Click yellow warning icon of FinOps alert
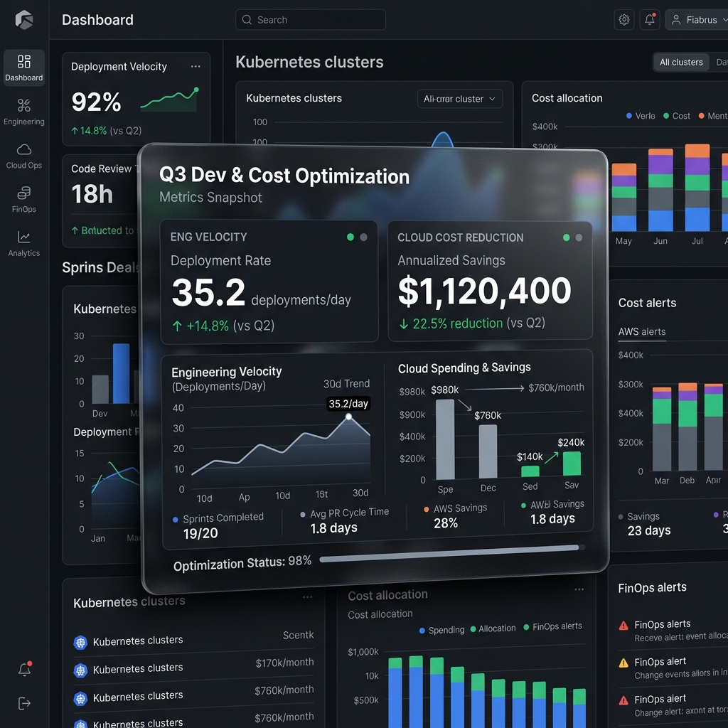This screenshot has height=728, width=728. pos(623,663)
